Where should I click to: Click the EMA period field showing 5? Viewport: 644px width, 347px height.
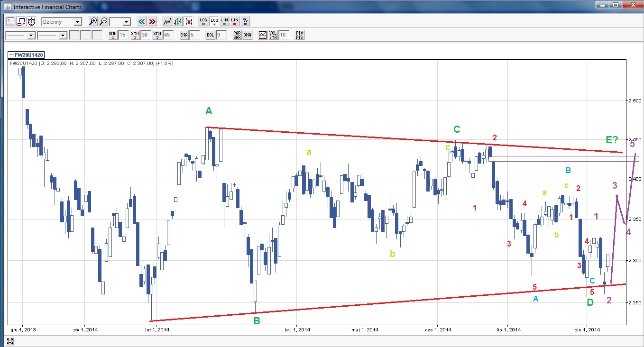tap(194, 35)
